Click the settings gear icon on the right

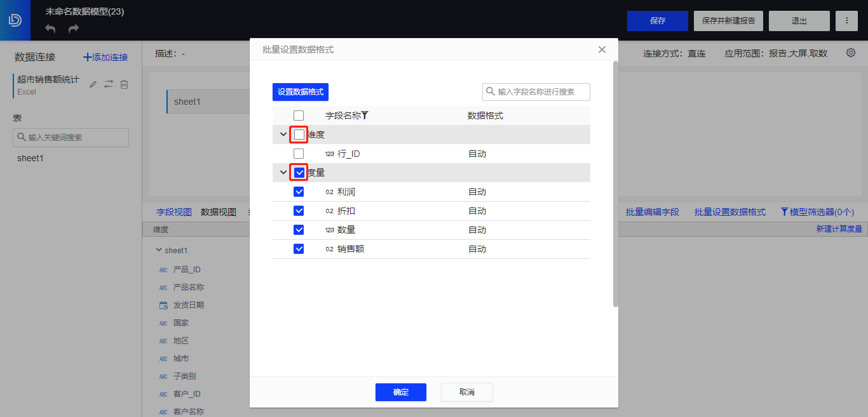(x=851, y=53)
